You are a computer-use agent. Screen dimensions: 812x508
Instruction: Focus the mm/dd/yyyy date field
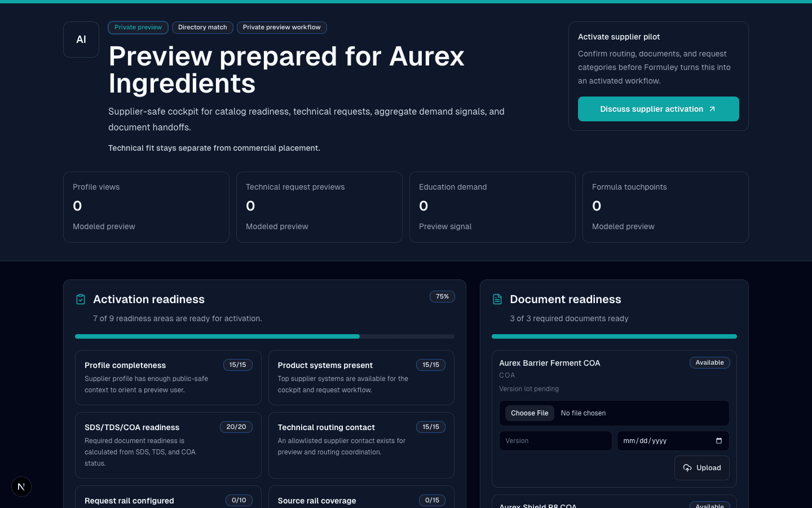[x=673, y=441]
